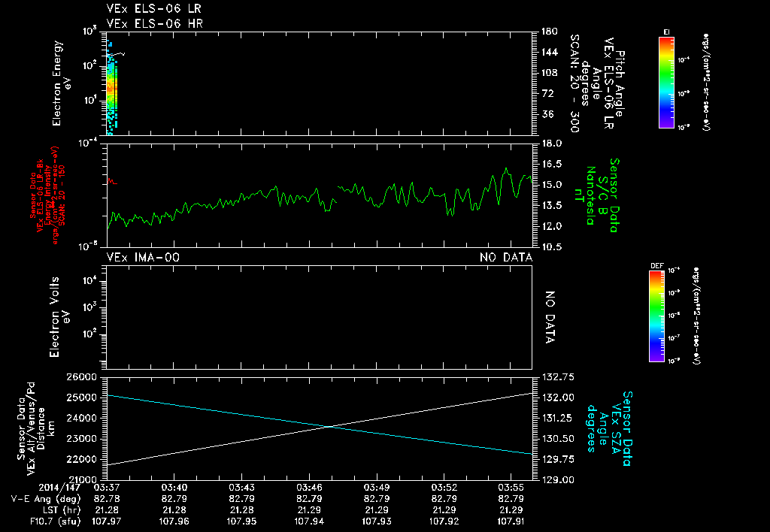Image resolution: width=770 pixels, height=532 pixels.
Task: Select the "Electron Energy eV" axis label
Action: click(x=62, y=83)
